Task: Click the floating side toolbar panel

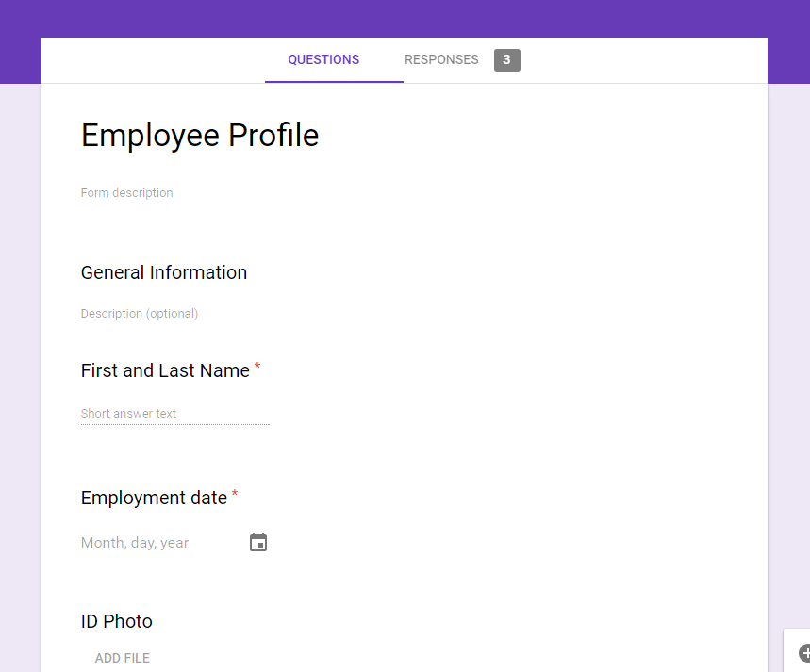Action: coord(797,650)
